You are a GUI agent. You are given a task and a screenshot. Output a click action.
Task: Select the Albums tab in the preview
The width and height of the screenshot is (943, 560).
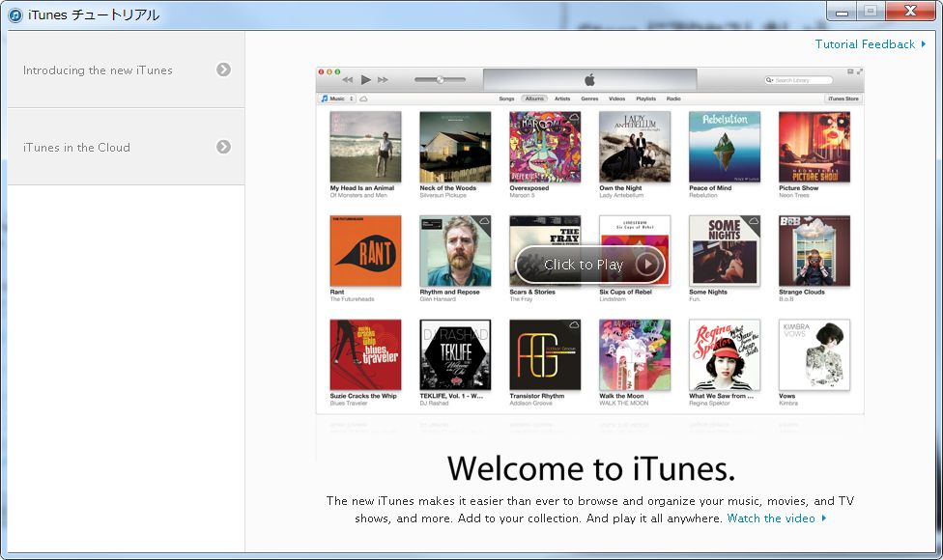point(534,98)
